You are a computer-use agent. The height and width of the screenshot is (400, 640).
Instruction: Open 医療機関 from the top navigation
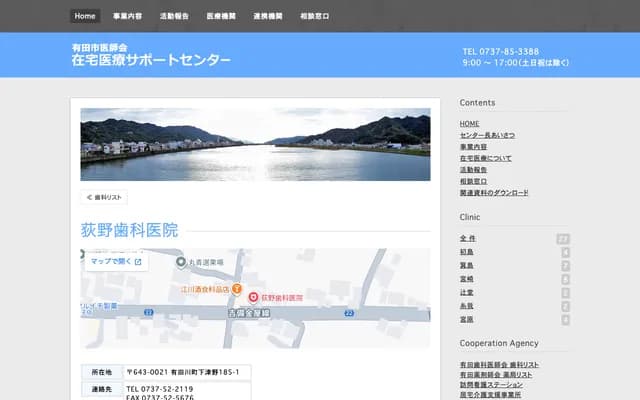tap(221, 16)
